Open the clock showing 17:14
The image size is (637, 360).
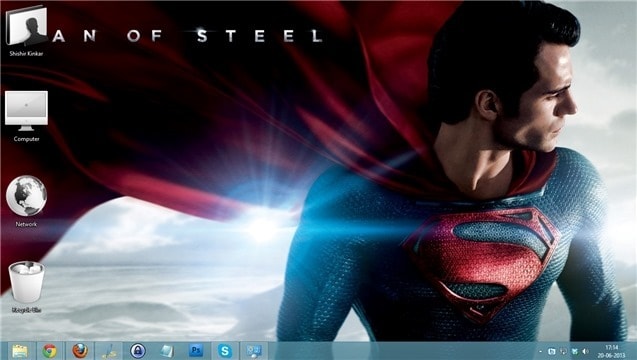pos(611,348)
